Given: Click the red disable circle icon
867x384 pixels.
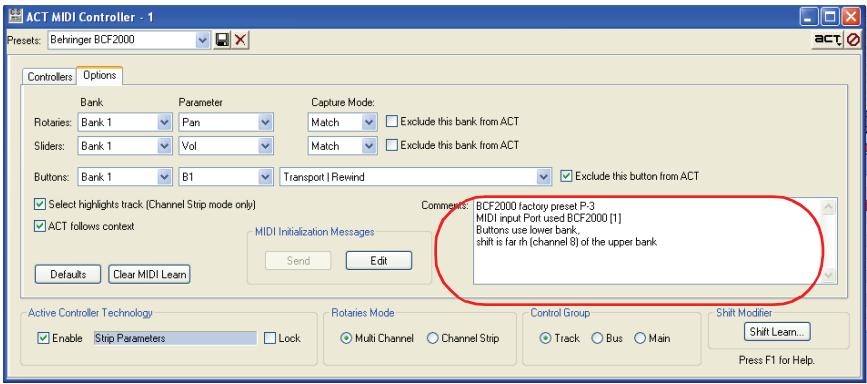Looking at the screenshot, I should coord(853,40).
